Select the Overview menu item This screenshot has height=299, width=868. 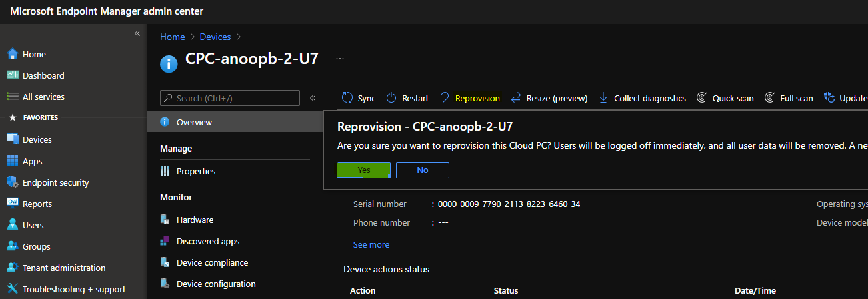coord(235,122)
